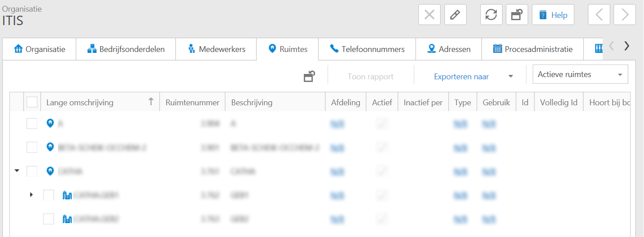This screenshot has width=644, height=237.
Task: Open the Actieve ruimtes filter dropdown
Action: pyautogui.click(x=580, y=75)
